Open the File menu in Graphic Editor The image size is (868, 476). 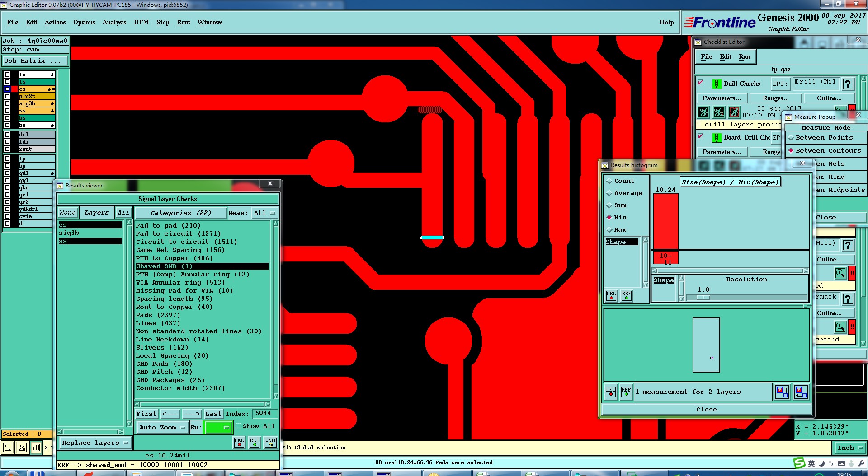13,22
